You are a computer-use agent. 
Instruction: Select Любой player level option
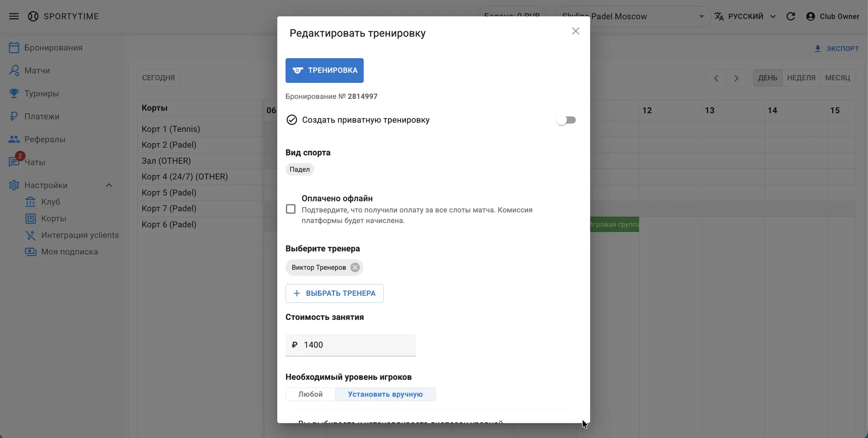(310, 394)
